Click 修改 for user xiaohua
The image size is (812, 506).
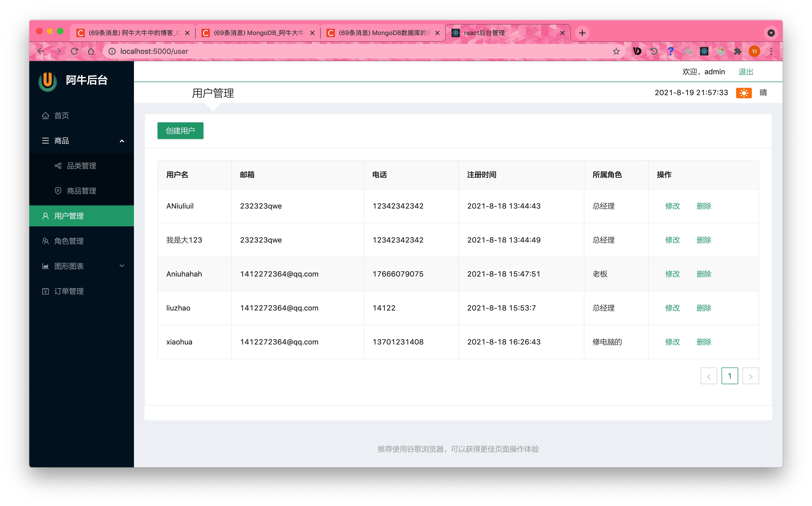(672, 342)
